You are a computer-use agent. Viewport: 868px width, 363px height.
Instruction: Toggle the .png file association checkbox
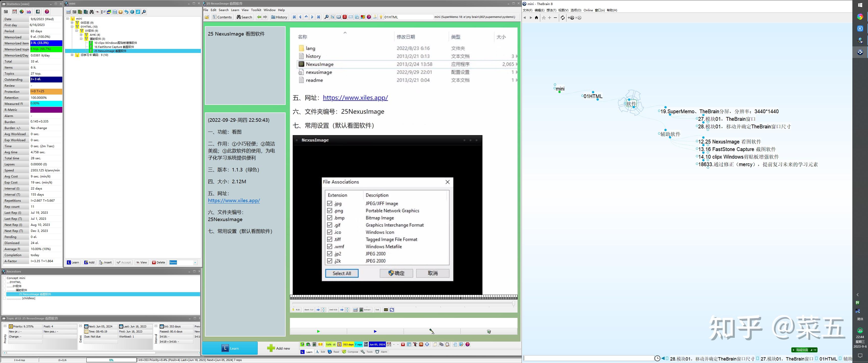(x=330, y=210)
